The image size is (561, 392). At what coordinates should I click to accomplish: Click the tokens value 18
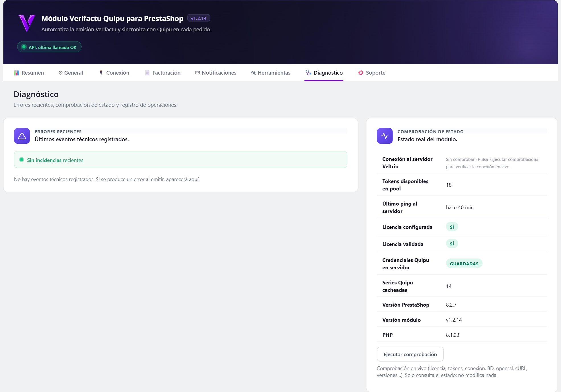[x=449, y=185]
